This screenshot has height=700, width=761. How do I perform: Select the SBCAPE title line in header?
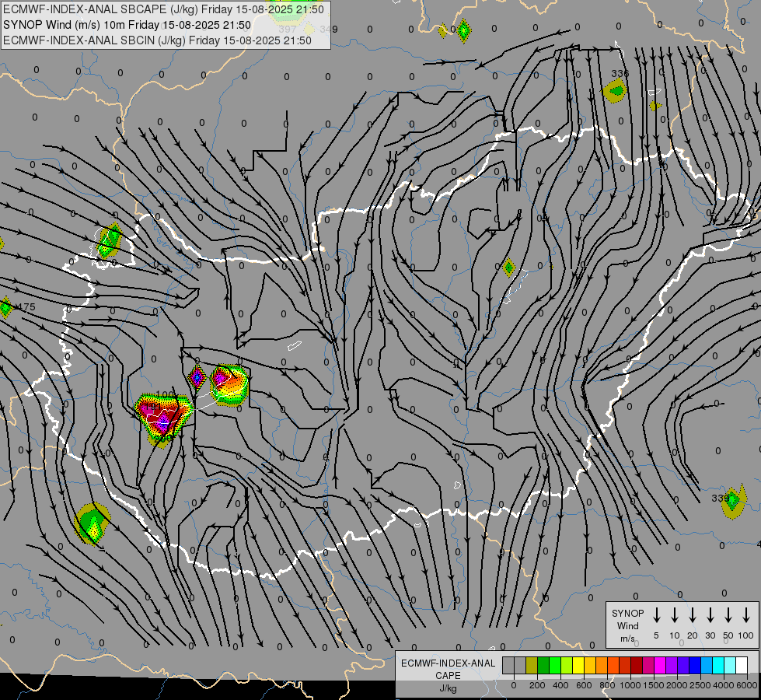click(x=163, y=9)
